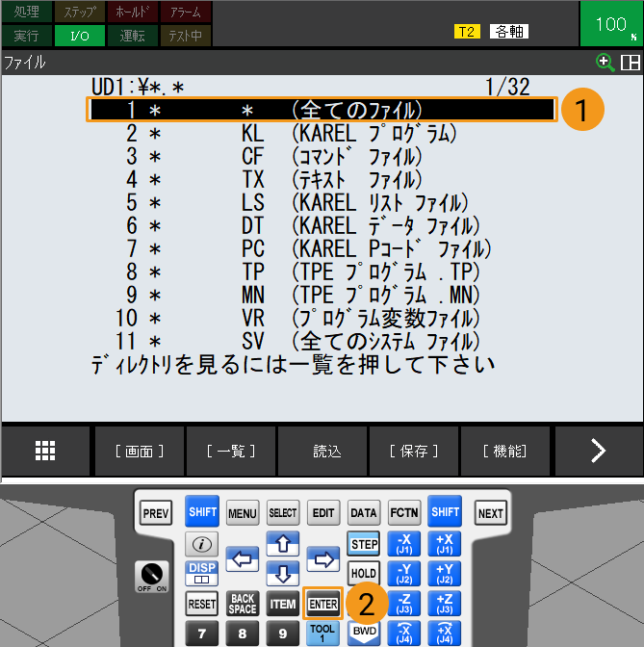Screen dimensions: 644x647
Task: Click the アラーム status indicator
Action: pyautogui.click(x=185, y=12)
